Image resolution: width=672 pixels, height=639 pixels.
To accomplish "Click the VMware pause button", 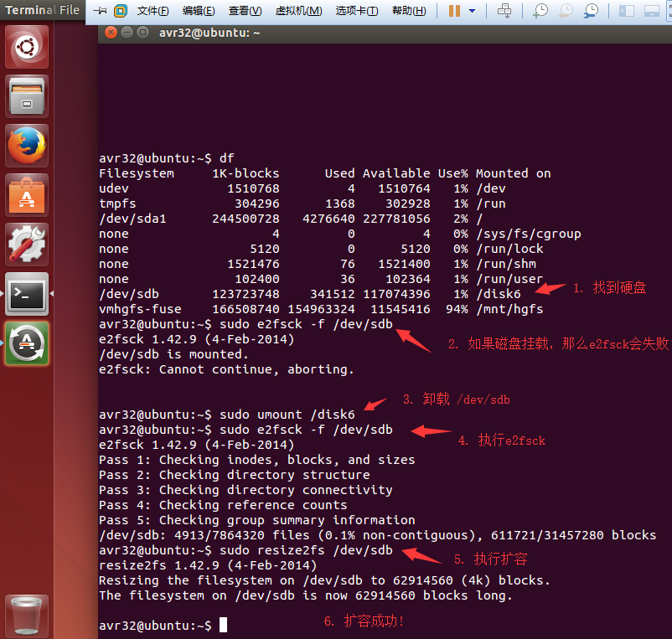I will [x=454, y=11].
